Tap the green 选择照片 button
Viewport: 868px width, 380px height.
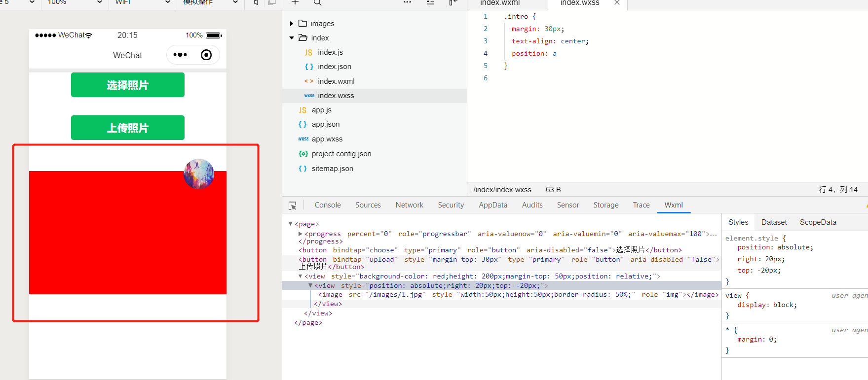coord(128,85)
